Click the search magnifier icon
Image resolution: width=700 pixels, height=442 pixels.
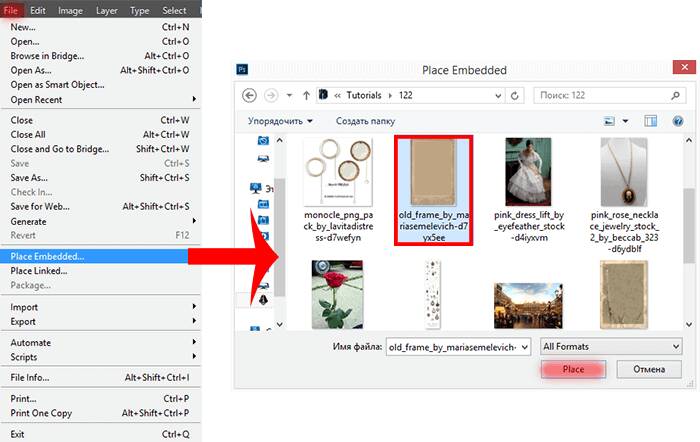pos(675,95)
